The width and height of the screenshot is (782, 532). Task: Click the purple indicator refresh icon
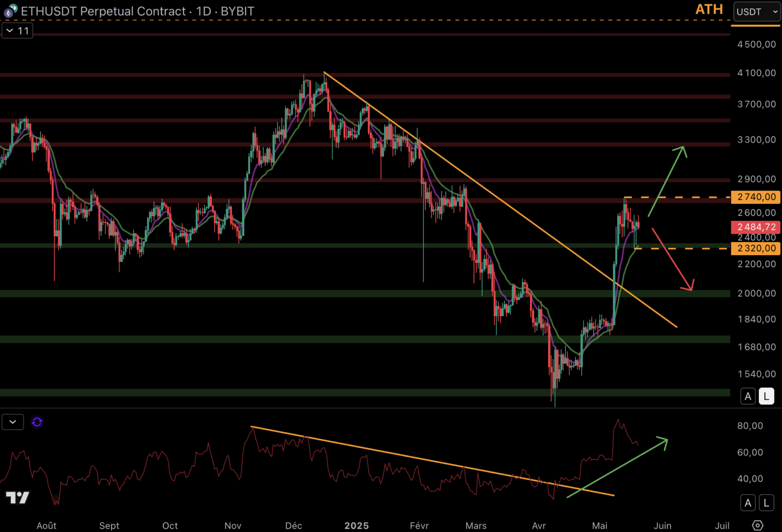tap(37, 422)
